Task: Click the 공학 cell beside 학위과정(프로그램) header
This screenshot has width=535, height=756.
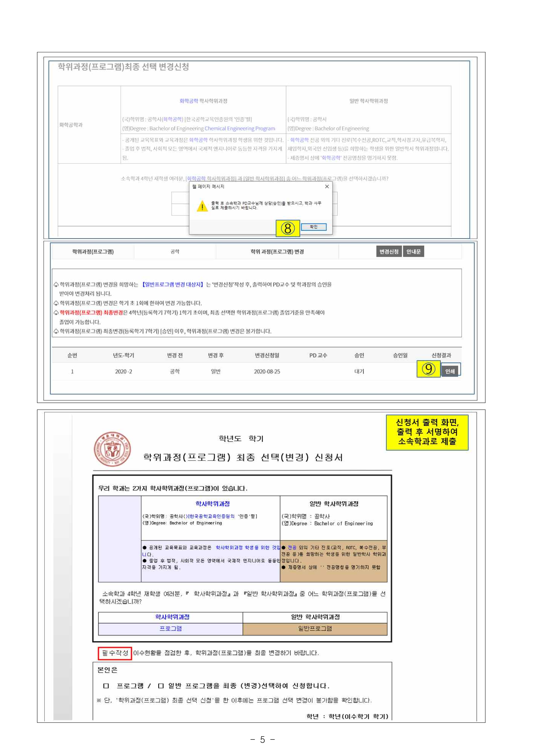Action: pos(175,252)
